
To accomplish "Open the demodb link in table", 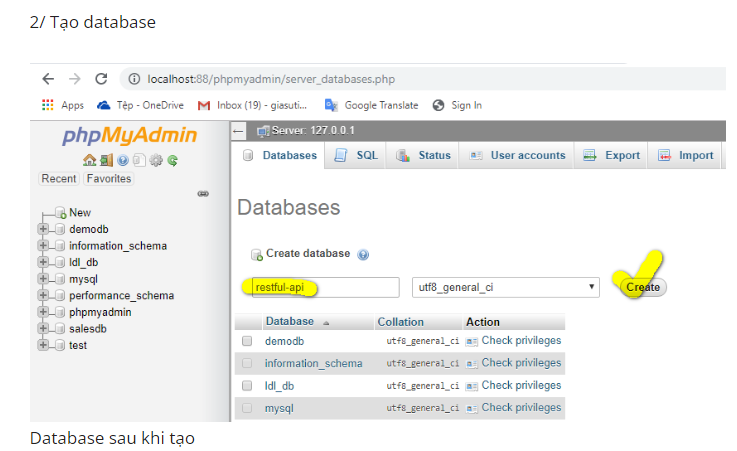I will (x=284, y=341).
